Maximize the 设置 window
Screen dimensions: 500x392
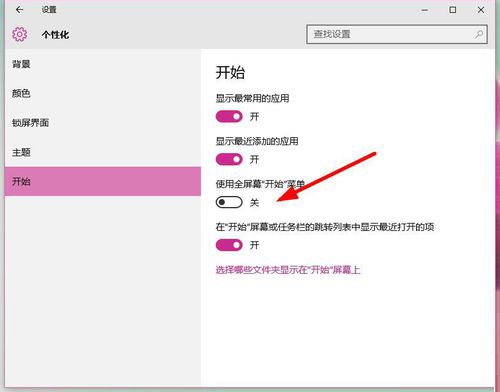(x=453, y=10)
